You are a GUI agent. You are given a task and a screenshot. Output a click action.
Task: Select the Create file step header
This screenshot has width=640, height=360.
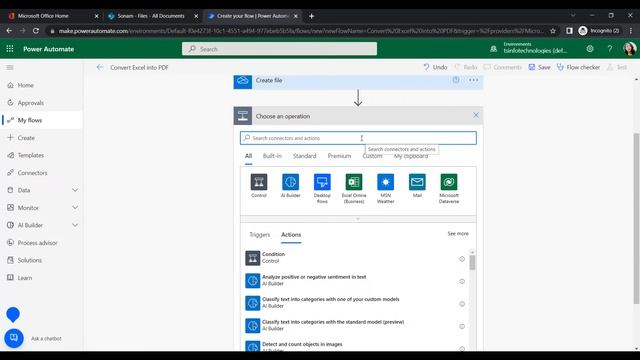(x=358, y=81)
